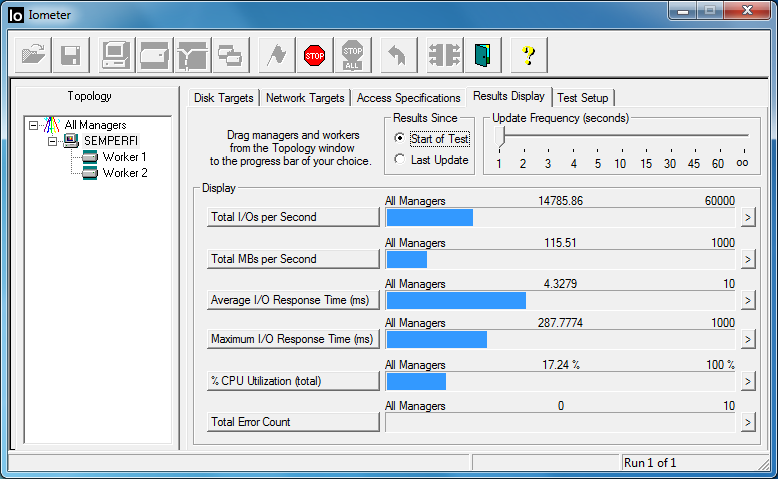The width and height of the screenshot is (778, 479).
Task: Click All Managers tree icon
Action: coord(52,125)
